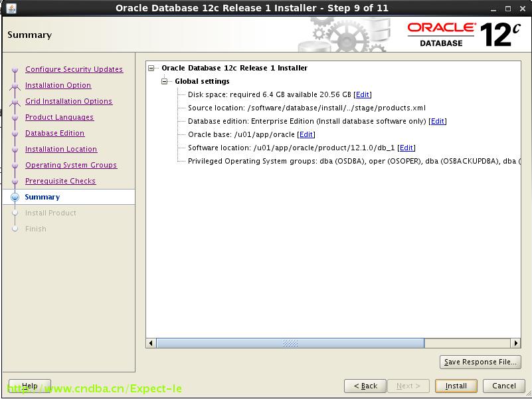Click the Summary step bullet icon
Screen dimensions: 532x399
tap(15, 197)
